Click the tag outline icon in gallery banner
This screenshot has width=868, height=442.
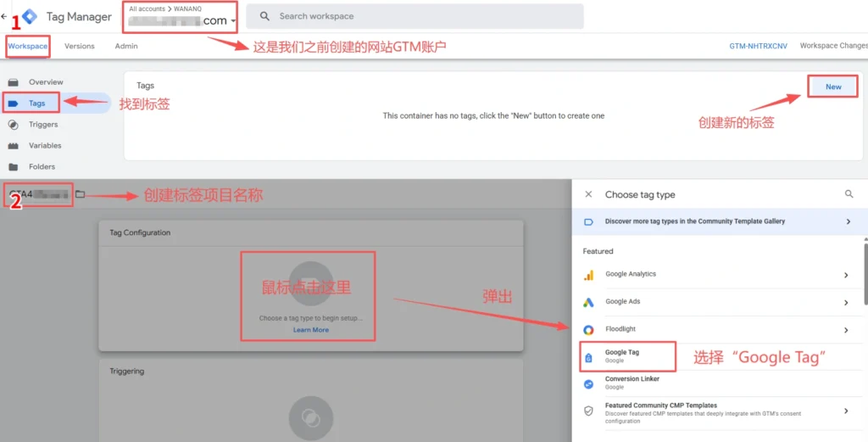(x=588, y=221)
